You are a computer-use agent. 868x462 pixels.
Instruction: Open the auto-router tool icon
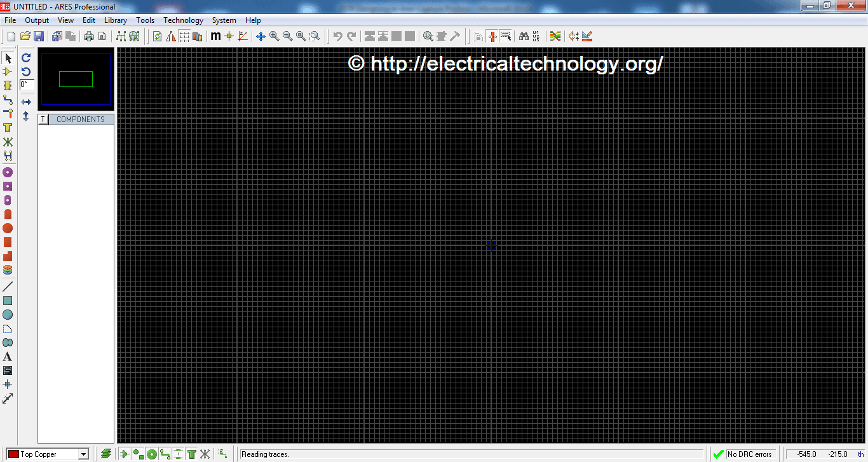pos(555,36)
